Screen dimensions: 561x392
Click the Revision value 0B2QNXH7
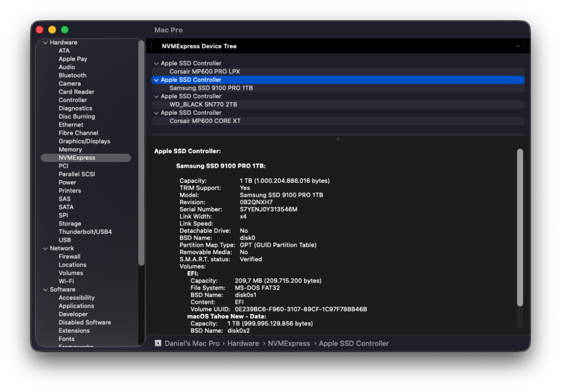(256, 202)
